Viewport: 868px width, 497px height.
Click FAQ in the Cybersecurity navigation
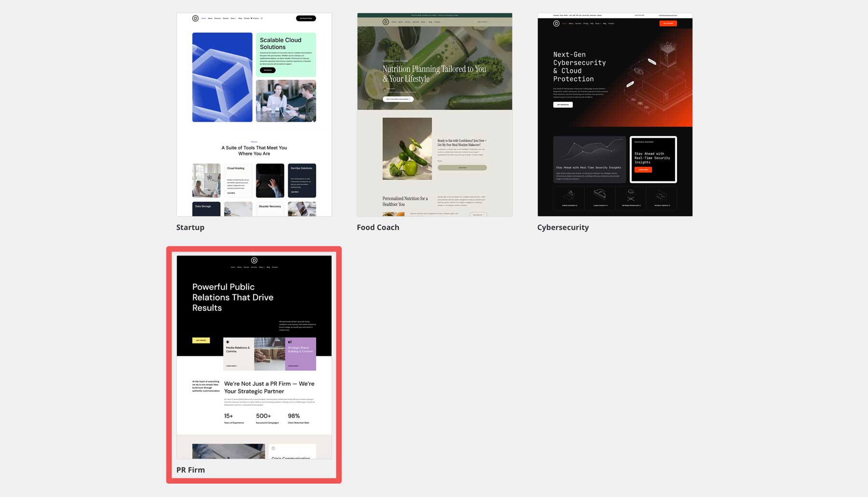tap(592, 23)
